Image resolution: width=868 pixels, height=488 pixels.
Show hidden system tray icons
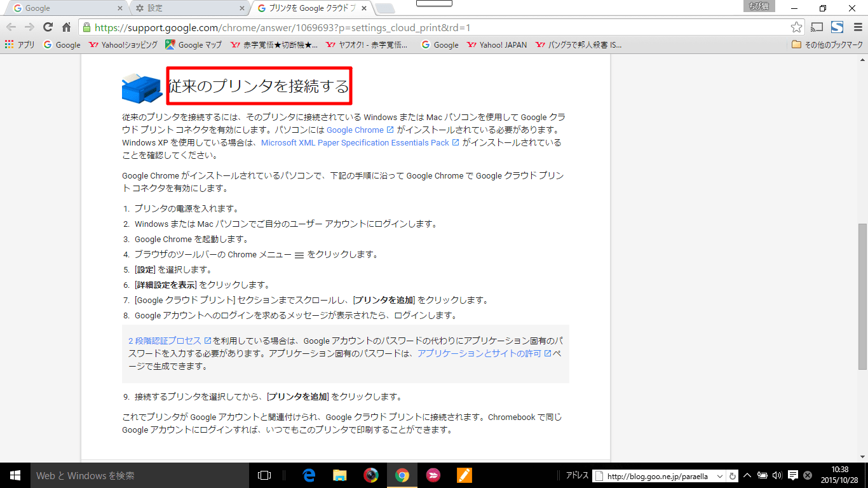click(747, 475)
